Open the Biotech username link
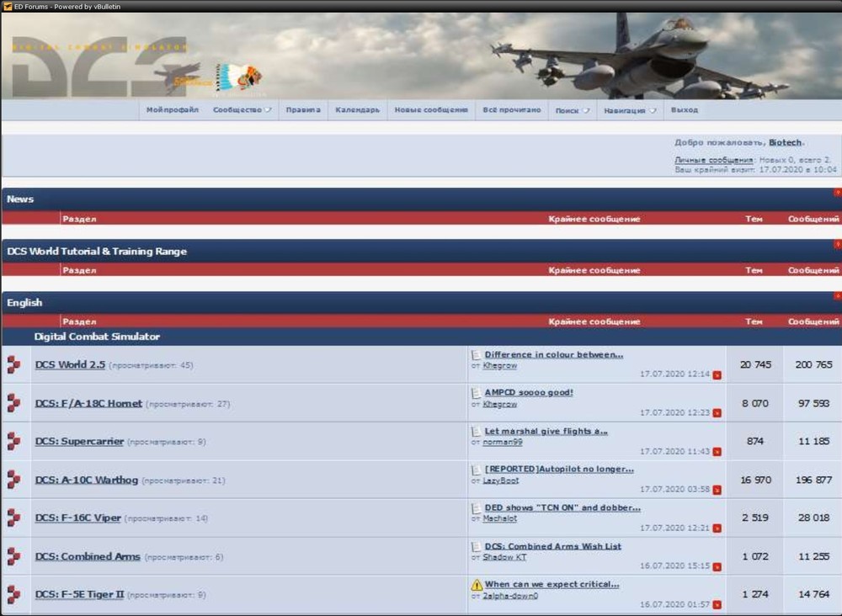The image size is (842, 616). (x=785, y=142)
